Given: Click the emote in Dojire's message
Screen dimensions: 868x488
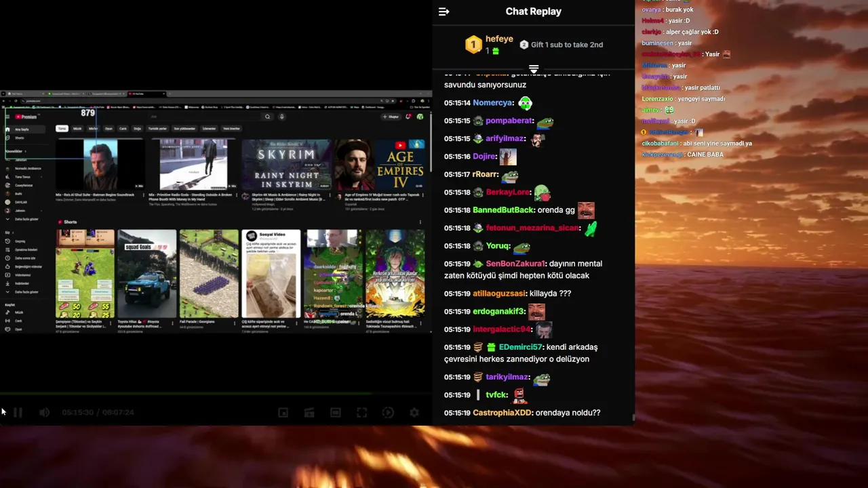Looking at the screenshot, I should 508,157.
